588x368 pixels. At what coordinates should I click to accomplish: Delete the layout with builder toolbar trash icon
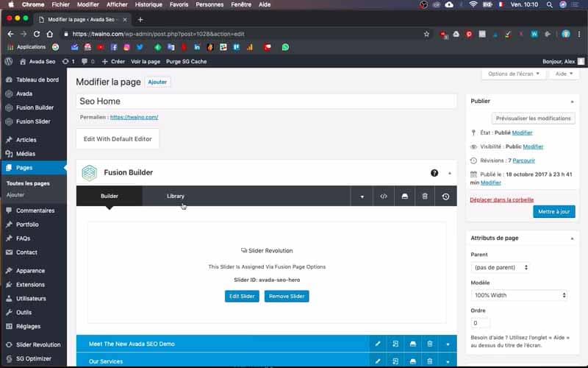[425, 196]
